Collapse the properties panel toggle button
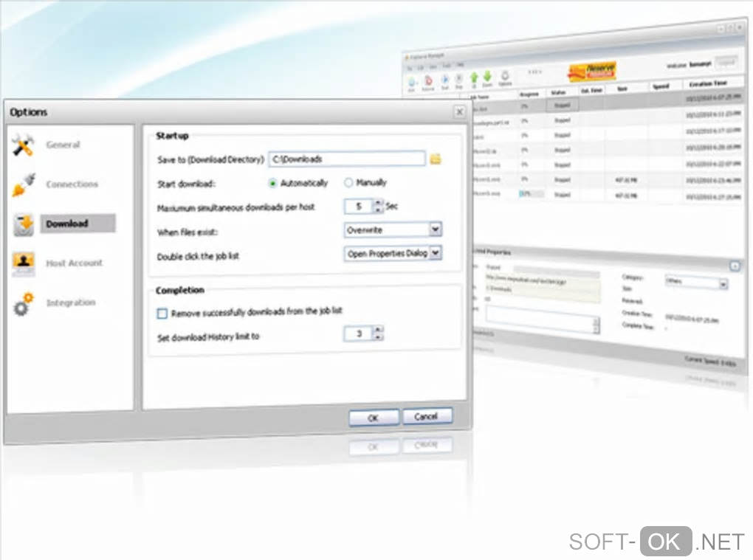 [735, 266]
